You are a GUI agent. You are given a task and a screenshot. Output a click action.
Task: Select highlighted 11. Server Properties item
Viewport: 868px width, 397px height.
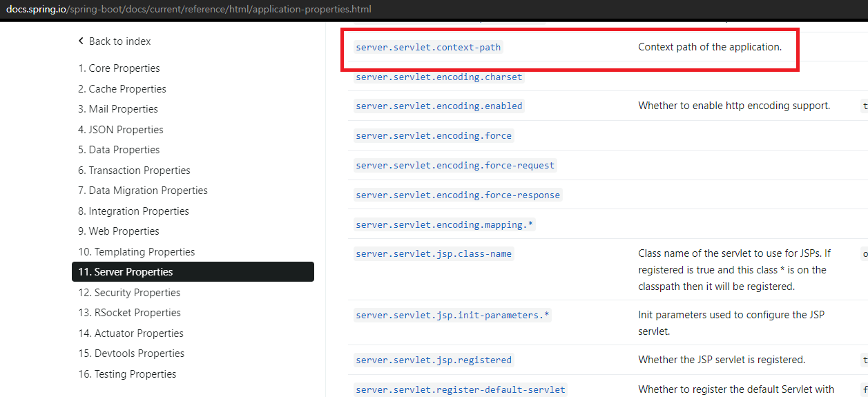coord(193,272)
